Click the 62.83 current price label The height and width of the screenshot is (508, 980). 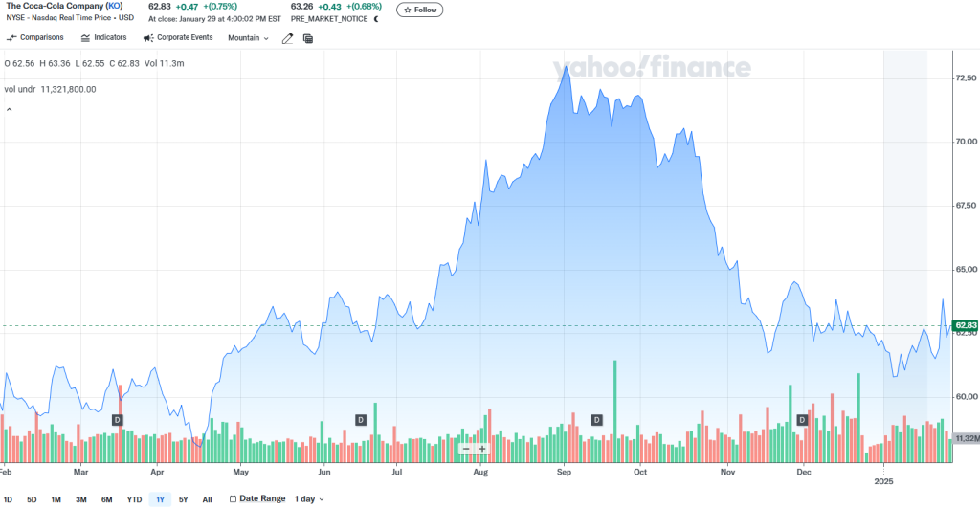tap(966, 325)
